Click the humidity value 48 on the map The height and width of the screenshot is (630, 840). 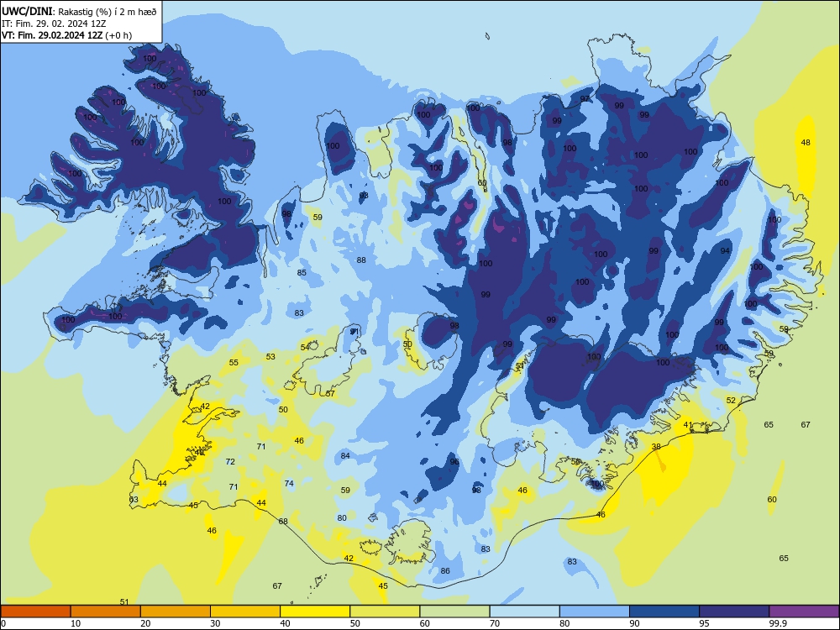(x=806, y=143)
